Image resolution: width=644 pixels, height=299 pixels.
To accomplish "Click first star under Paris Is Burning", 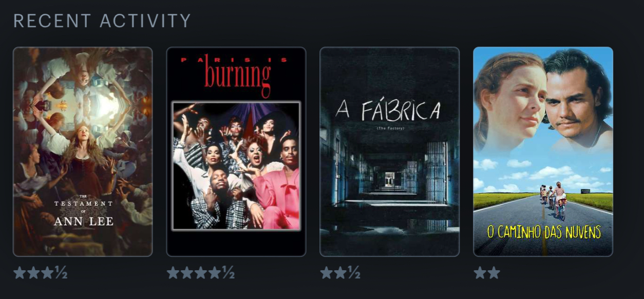I will tap(173, 273).
